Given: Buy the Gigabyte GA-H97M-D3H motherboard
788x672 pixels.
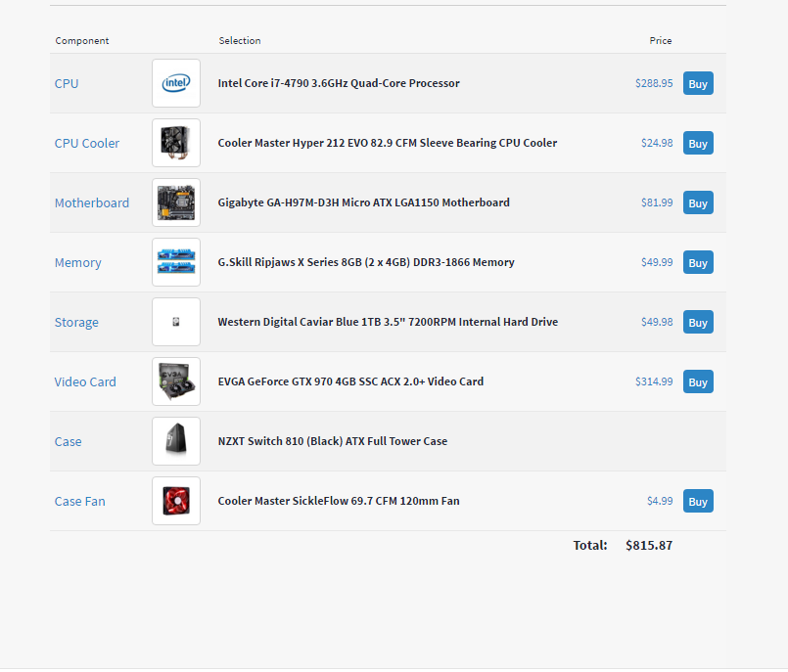Looking at the screenshot, I should (x=698, y=202).
